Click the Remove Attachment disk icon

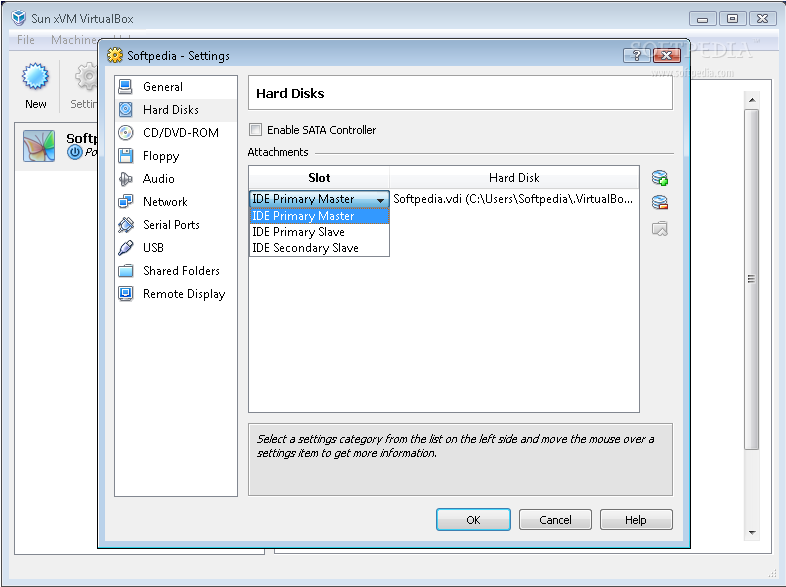660,203
